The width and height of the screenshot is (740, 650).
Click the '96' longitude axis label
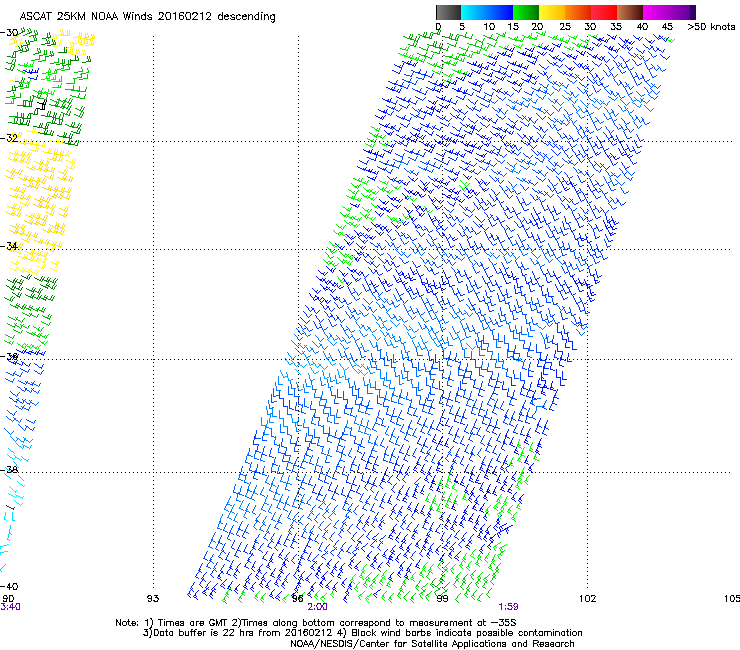pos(297,599)
